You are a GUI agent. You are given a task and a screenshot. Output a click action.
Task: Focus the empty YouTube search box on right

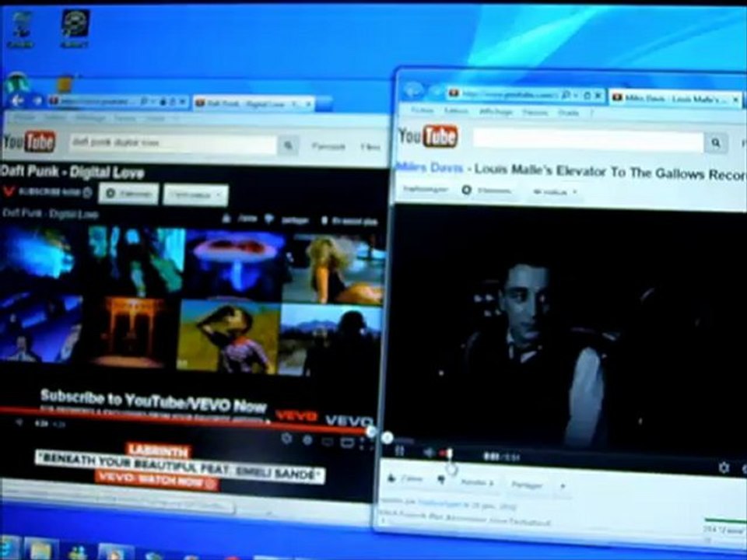pos(589,141)
